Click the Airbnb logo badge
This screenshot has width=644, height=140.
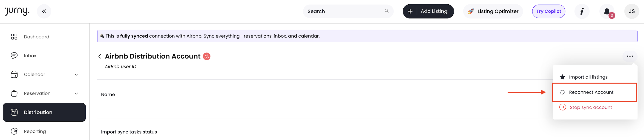(207, 56)
